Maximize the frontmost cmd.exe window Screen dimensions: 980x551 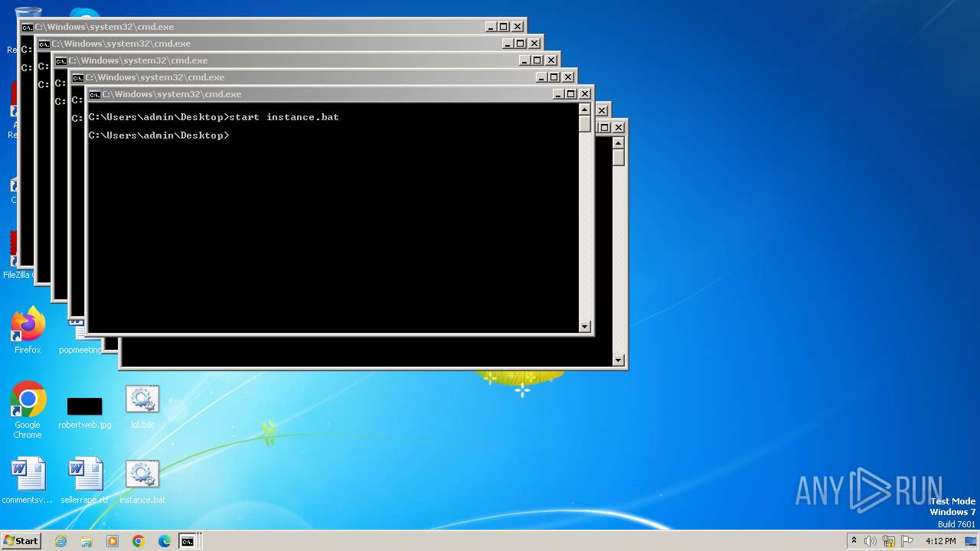pyautogui.click(x=570, y=94)
